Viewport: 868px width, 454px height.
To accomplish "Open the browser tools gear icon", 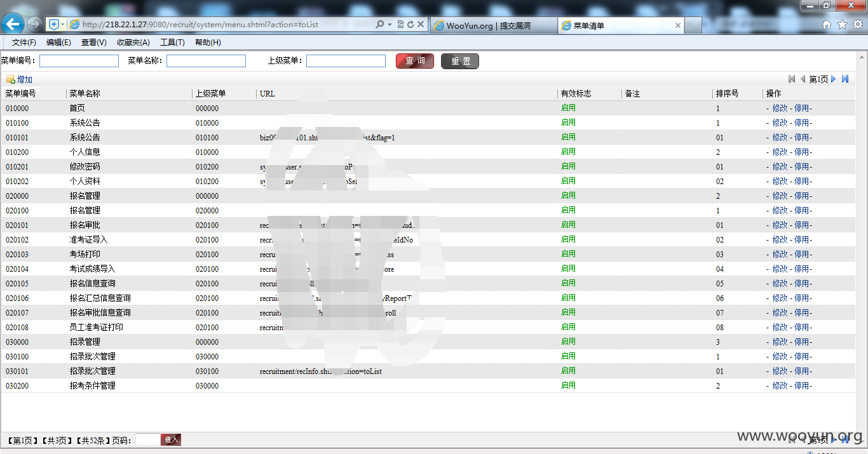I will point(857,25).
